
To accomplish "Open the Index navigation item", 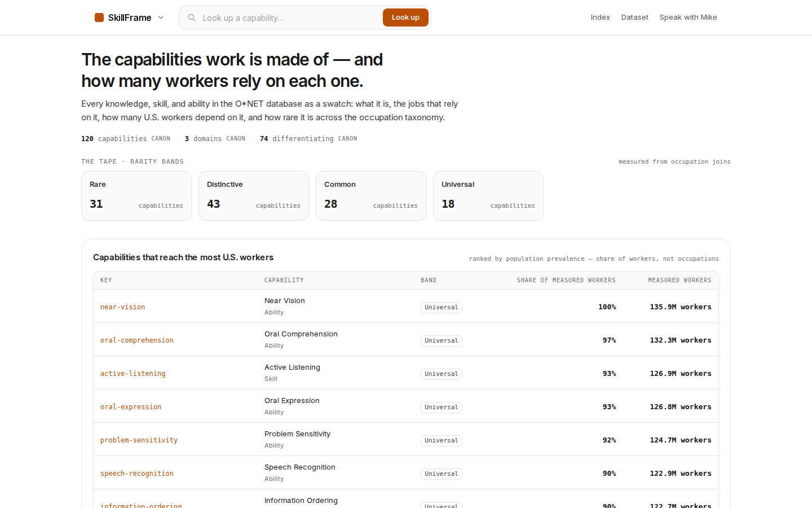I will 601,17.
